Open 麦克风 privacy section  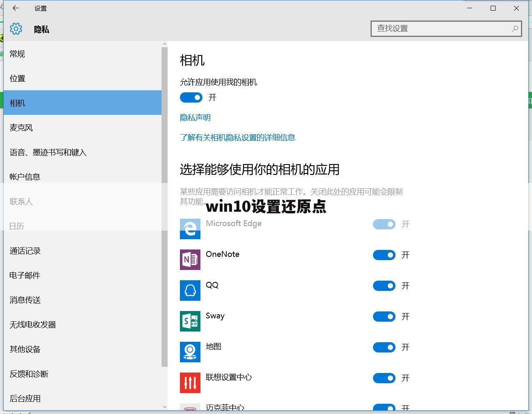(82, 128)
